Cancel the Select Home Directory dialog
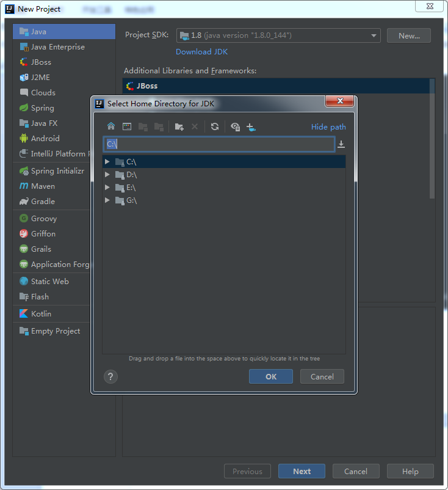Viewport: 448px width, 490px height. pyautogui.click(x=322, y=376)
